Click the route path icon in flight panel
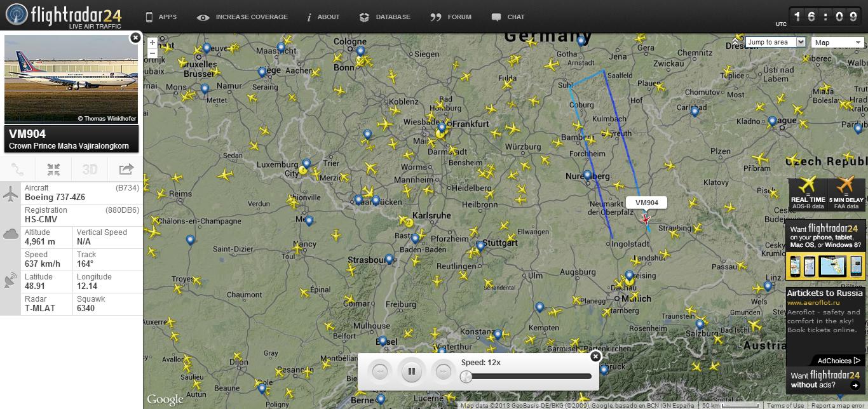The image size is (868, 409). tap(18, 170)
